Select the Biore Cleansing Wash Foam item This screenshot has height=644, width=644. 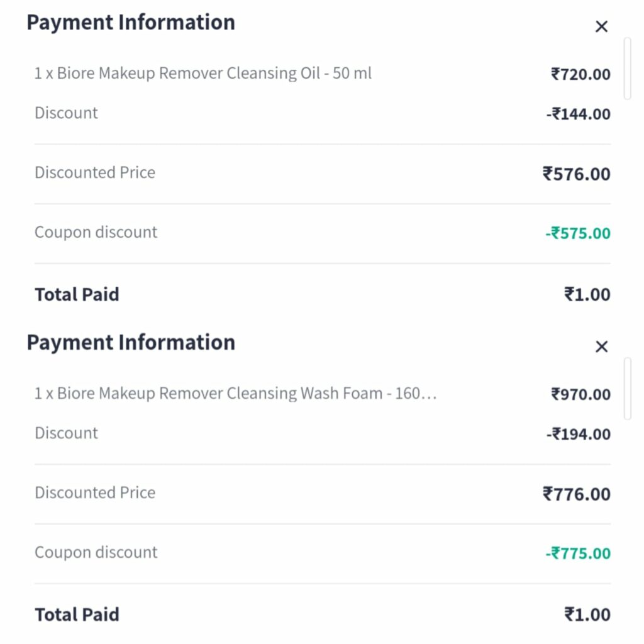tap(235, 394)
